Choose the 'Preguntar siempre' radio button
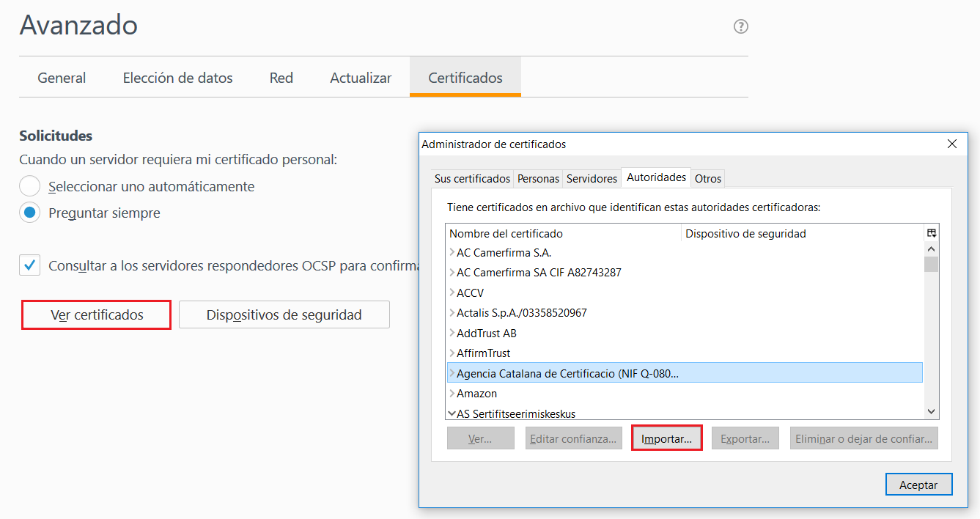980x519 pixels. click(29, 213)
